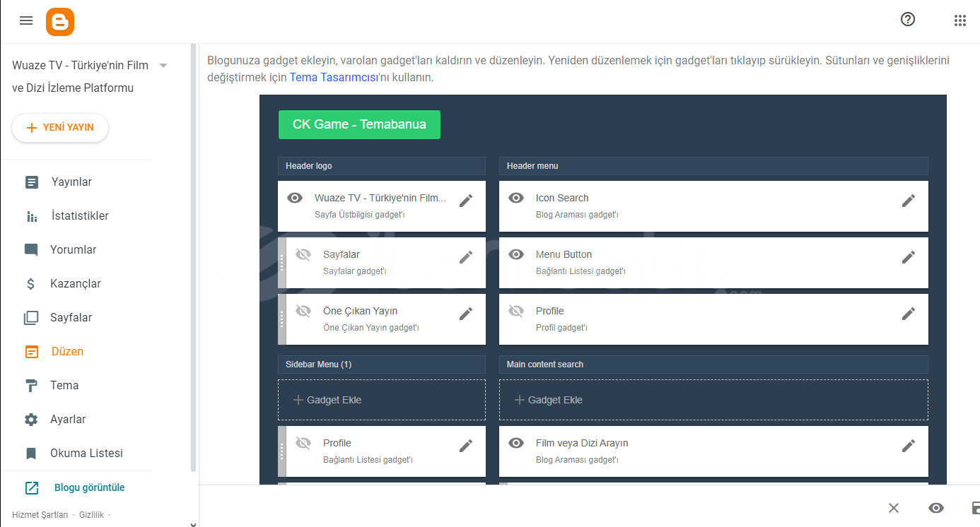This screenshot has width=980, height=527.
Task: Click the drag handle of Sayfalar gadget
Action: (x=282, y=263)
